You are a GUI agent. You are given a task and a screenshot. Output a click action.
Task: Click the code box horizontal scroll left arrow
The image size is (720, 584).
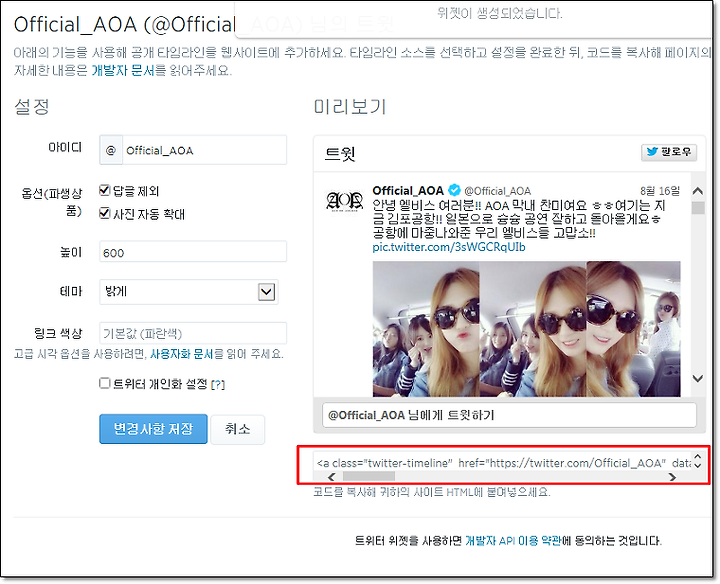coord(332,477)
